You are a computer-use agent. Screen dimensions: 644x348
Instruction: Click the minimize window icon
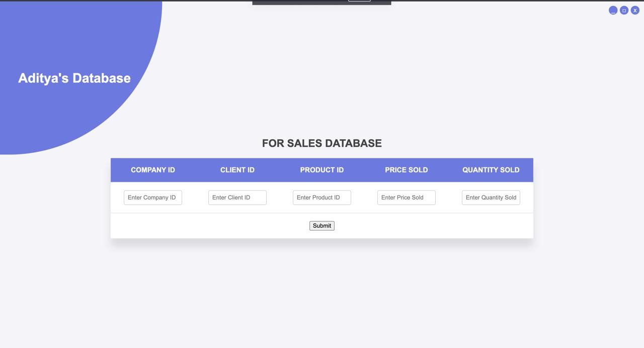coord(613,10)
